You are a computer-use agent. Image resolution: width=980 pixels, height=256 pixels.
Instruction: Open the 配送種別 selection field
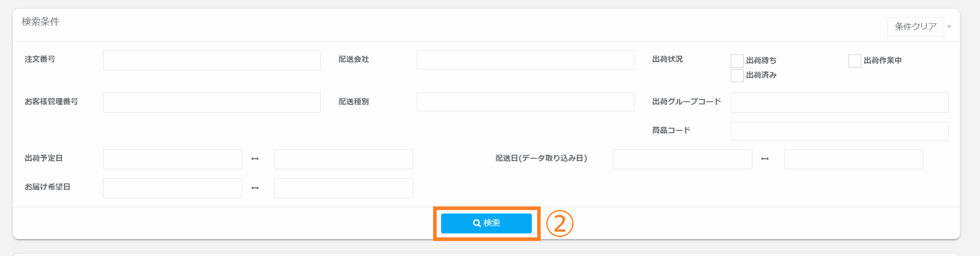[525, 102]
